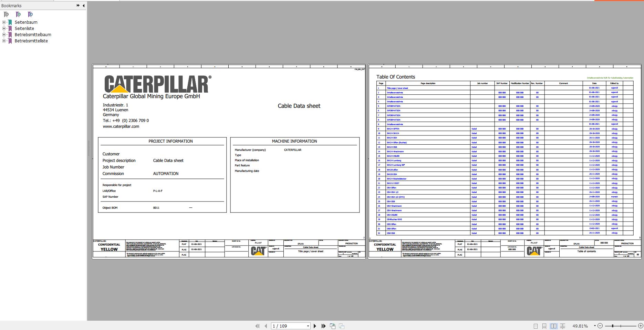Viewport: 644px width, 330px height.
Task: Click the Caterpillar logo on the cover page
Action: [158, 84]
